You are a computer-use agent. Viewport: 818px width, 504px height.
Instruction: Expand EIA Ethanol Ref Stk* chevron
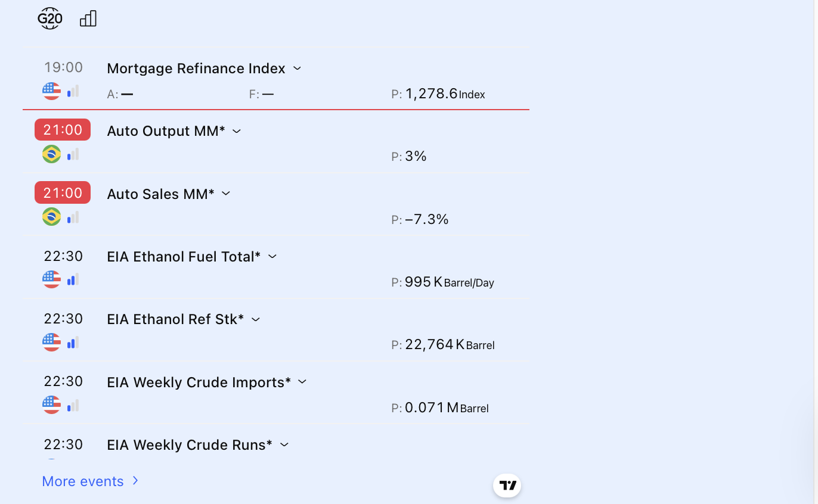pos(256,319)
